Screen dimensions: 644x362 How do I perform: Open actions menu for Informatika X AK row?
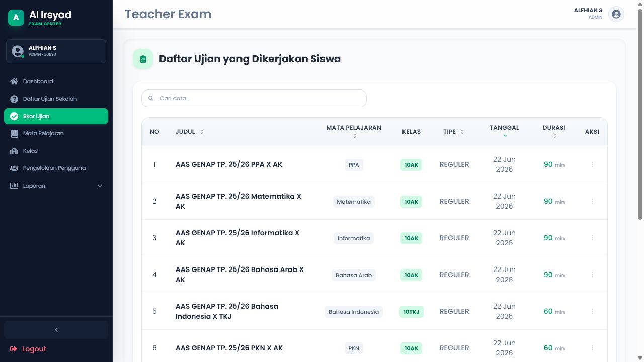tap(592, 238)
